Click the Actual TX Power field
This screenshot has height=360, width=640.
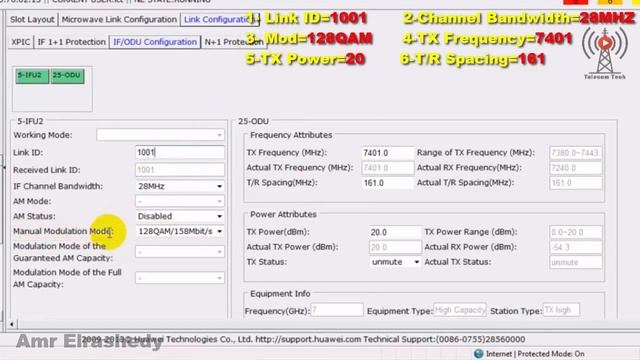tap(395, 247)
